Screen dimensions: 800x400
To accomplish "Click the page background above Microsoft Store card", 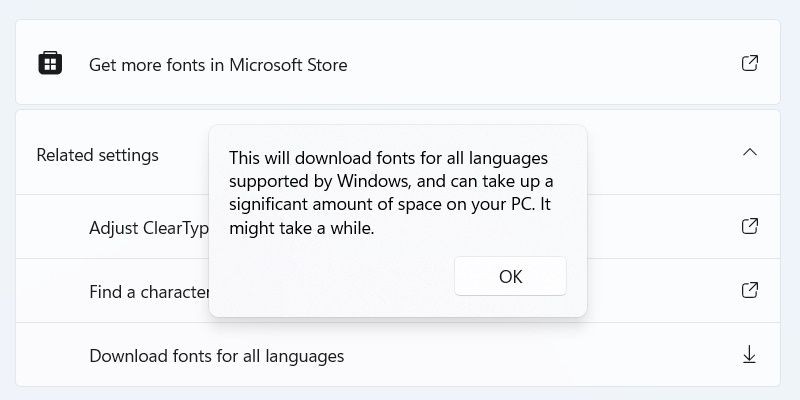I will 398,9.
